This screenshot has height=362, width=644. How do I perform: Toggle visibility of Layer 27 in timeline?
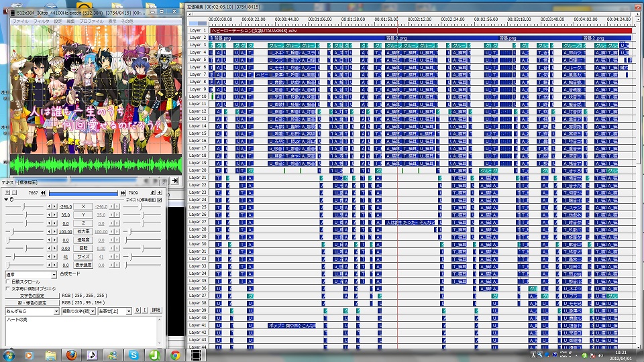pyautogui.click(x=198, y=222)
